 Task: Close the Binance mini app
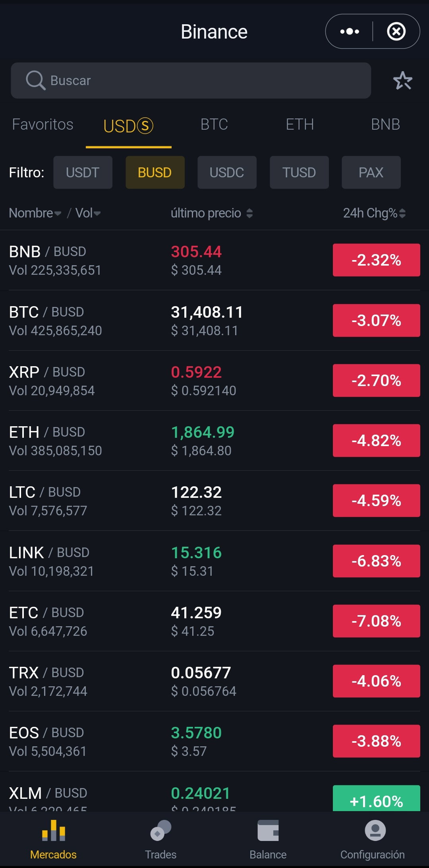pos(396,31)
